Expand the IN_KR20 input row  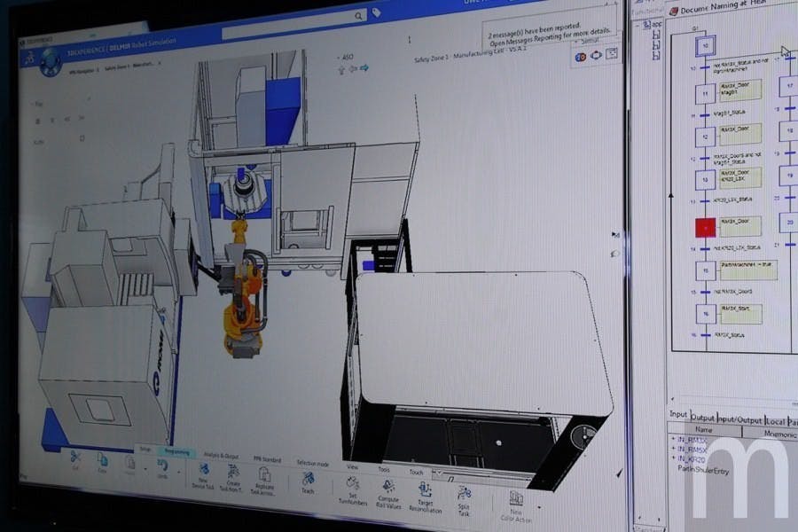pos(673,458)
